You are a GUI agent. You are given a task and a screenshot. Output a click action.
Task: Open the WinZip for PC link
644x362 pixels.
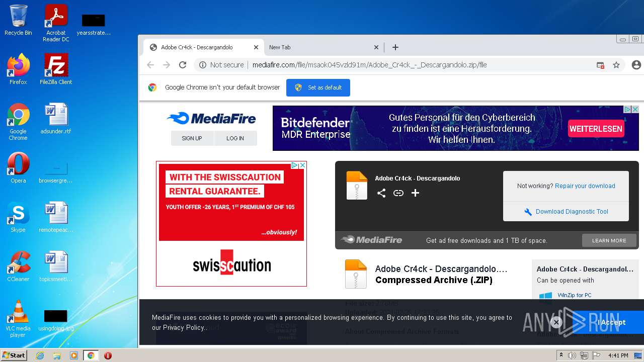click(575, 295)
